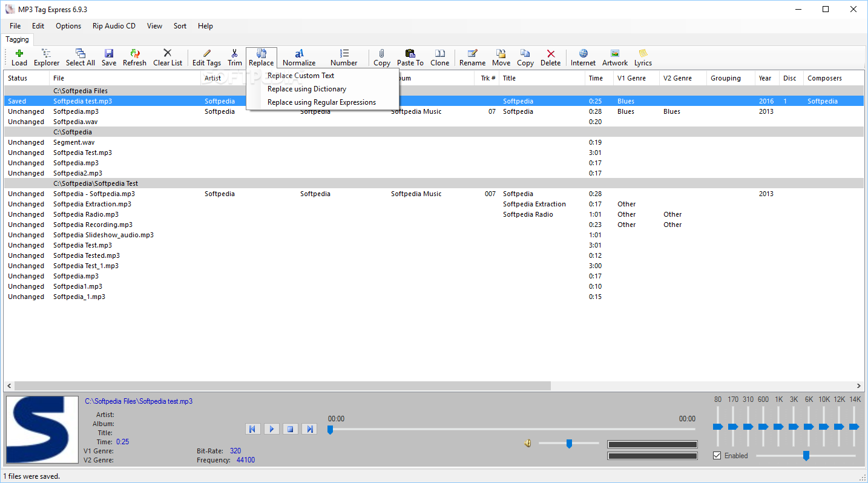Image resolution: width=868 pixels, height=483 pixels.
Task: Click the playback position slider
Action: click(330, 430)
